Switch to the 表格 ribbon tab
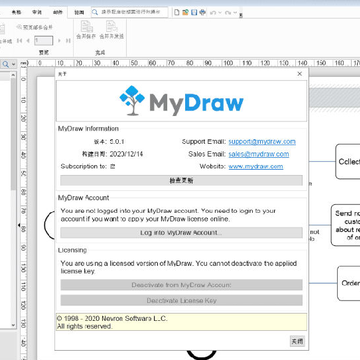The width and height of the screenshot is (360, 360). [x=16, y=12]
